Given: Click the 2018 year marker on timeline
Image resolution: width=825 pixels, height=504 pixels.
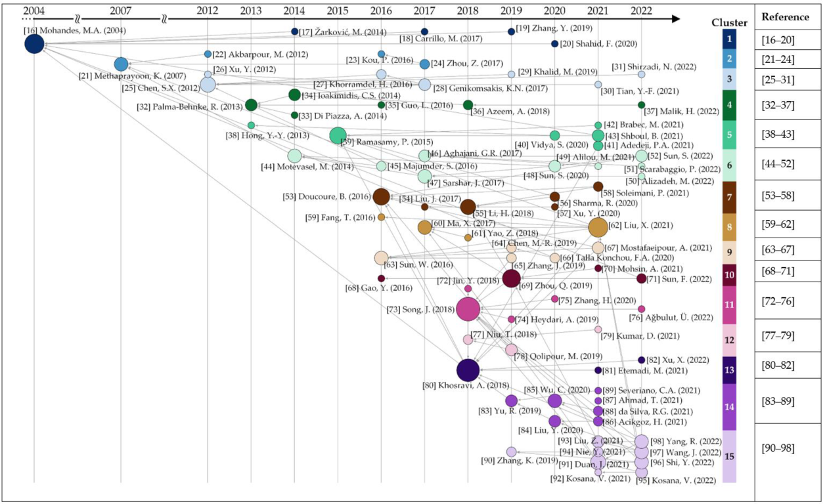Looking at the screenshot, I should [468, 10].
